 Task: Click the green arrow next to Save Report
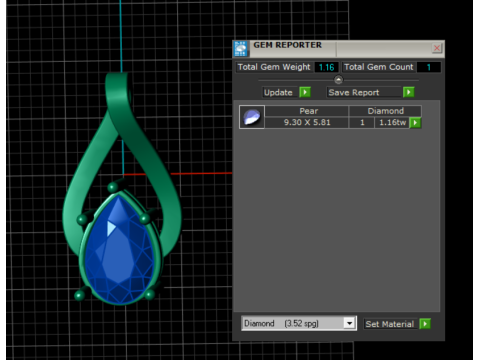(409, 92)
